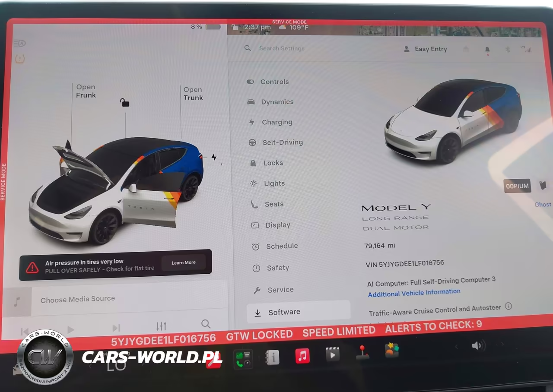The height and width of the screenshot is (392, 553).
Task: Open the Safety settings
Action: 271,268
